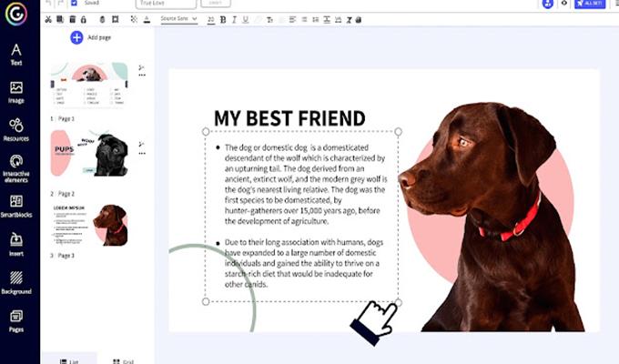
Task: Click the transition icon beside Page 1
Action: [x=141, y=67]
